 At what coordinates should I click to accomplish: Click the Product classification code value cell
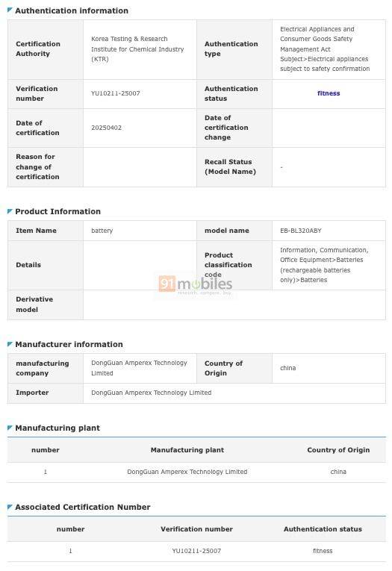tap(329, 265)
